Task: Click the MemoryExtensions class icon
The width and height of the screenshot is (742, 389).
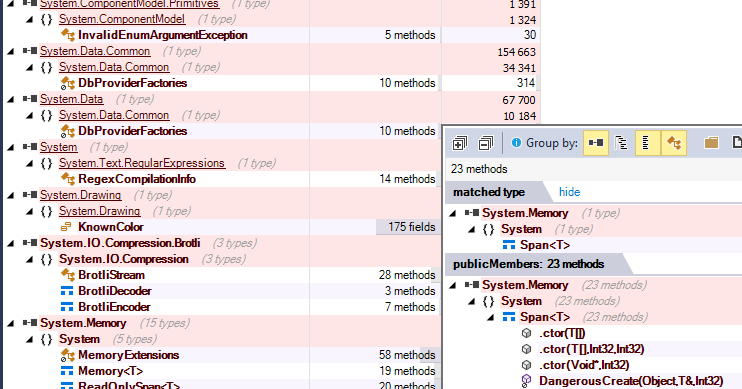Action: tap(68, 354)
